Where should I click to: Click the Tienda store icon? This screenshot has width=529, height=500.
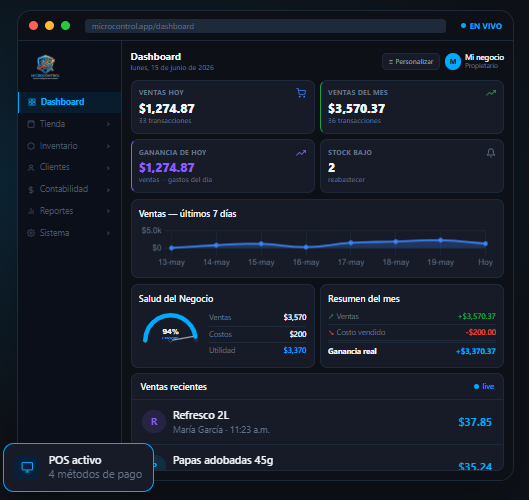(31, 124)
